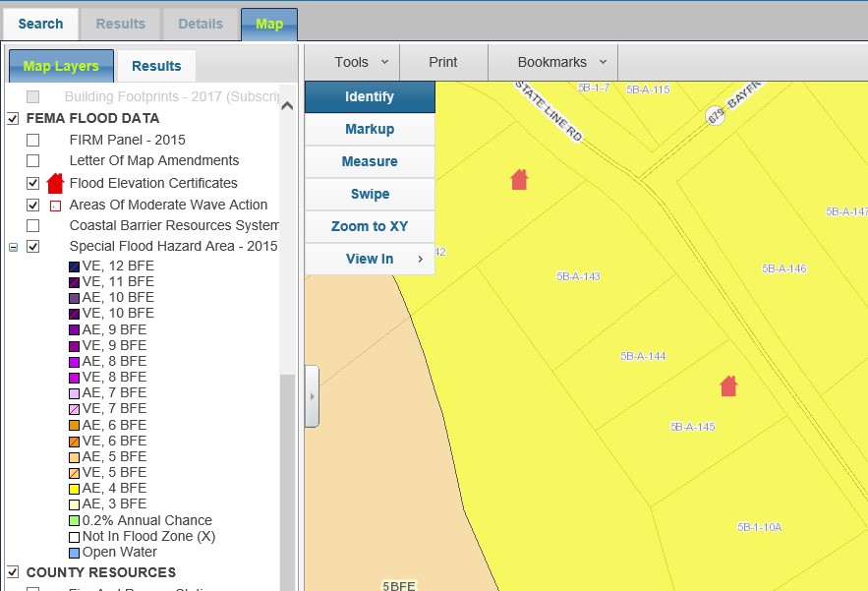This screenshot has height=591, width=868.
Task: Click the scroll up arrow in layers panel
Action: 287,106
